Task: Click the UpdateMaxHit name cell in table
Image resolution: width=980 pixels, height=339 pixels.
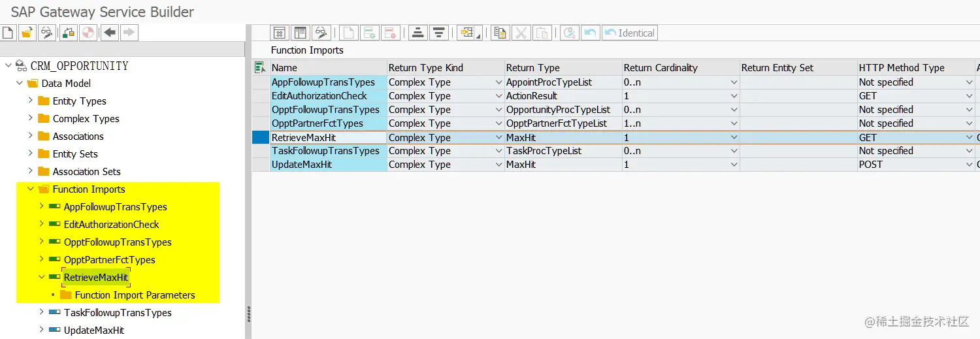Action: point(329,165)
